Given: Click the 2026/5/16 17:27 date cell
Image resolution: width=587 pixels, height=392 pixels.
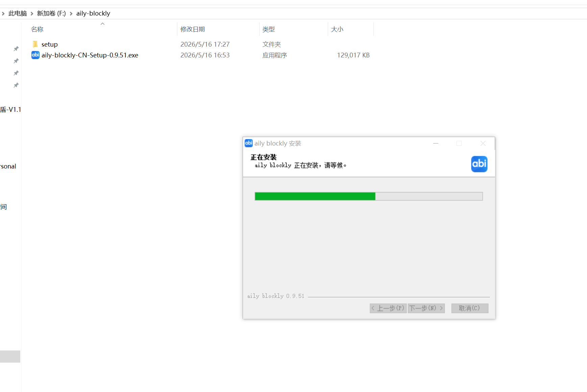Looking at the screenshot, I should point(205,45).
